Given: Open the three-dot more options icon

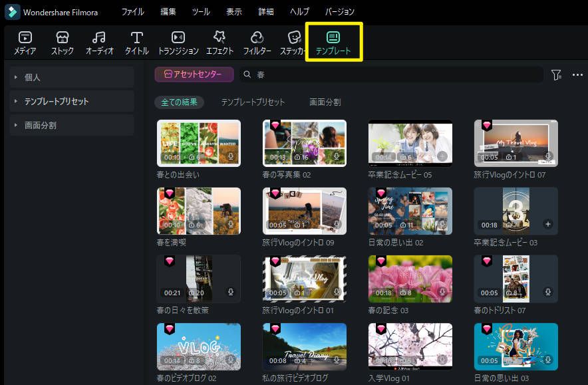Looking at the screenshot, I should [576, 76].
